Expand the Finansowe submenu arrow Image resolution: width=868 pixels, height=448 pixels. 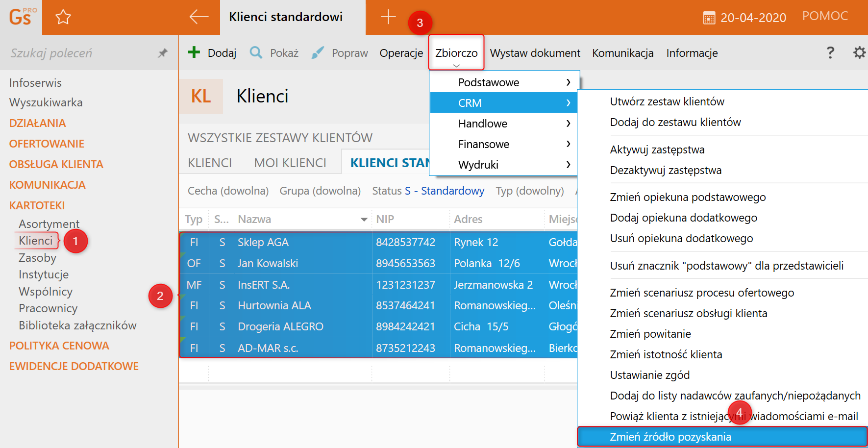point(569,144)
